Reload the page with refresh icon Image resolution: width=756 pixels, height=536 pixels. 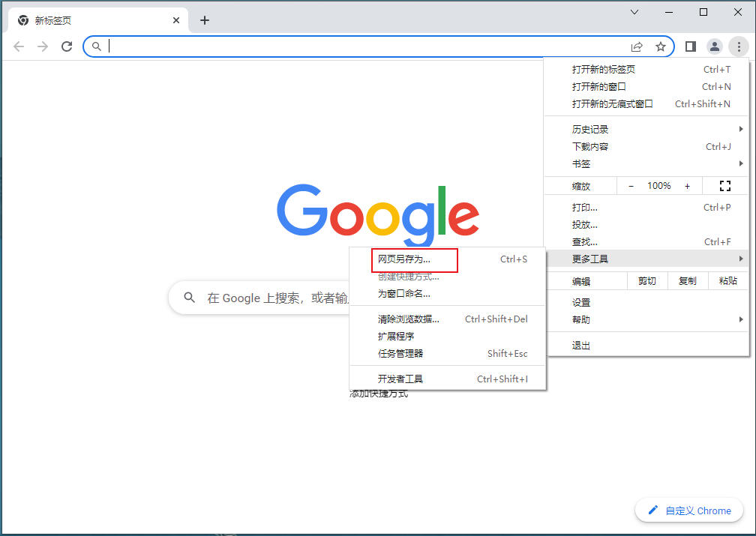pyautogui.click(x=67, y=46)
